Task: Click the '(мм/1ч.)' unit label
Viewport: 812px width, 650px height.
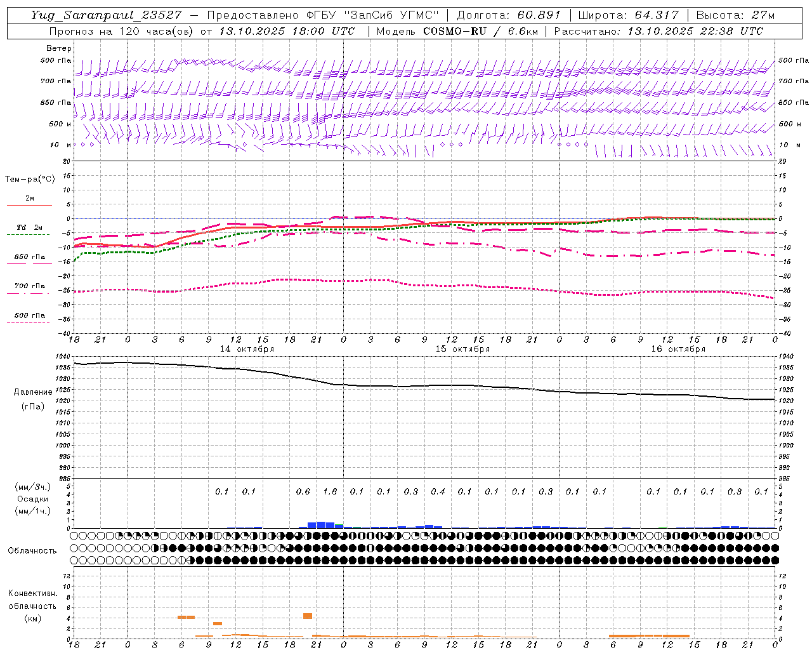Action: [x=33, y=511]
